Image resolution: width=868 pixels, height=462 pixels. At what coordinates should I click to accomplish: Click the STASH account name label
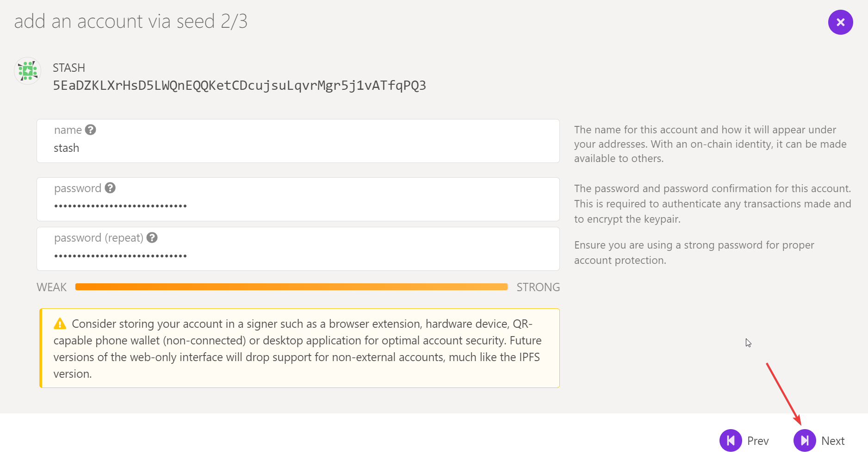(69, 68)
